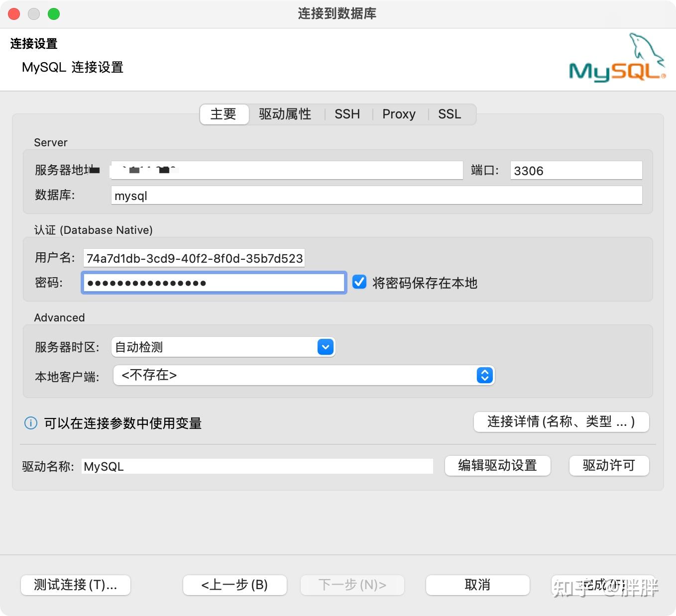The width and height of the screenshot is (676, 616).
Task: Click the info icon next to variable hint
Action: coord(30,422)
